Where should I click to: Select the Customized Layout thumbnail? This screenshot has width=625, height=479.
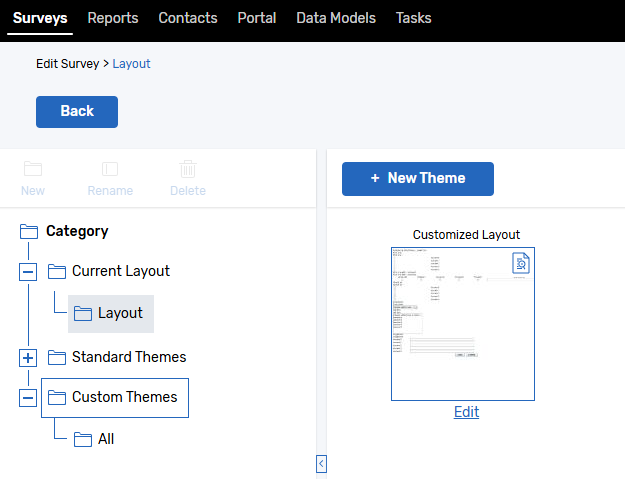coord(463,323)
